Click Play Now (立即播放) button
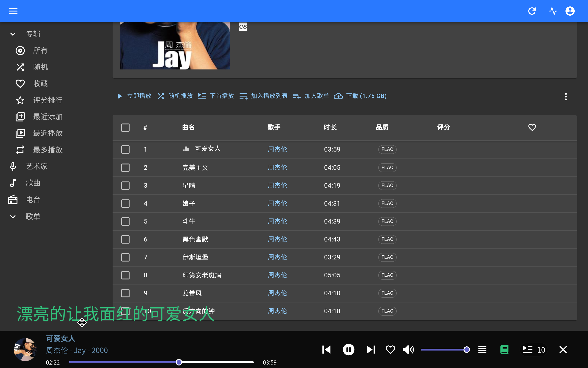 [134, 96]
